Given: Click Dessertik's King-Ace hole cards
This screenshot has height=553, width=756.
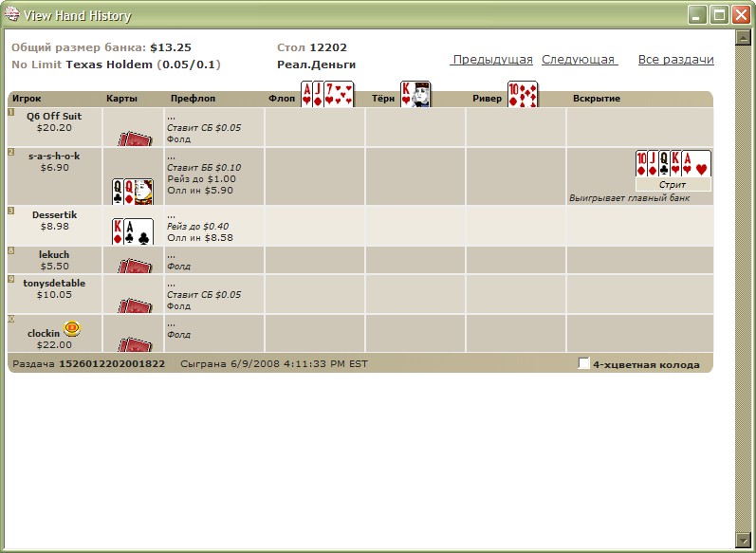Looking at the screenshot, I should [133, 231].
